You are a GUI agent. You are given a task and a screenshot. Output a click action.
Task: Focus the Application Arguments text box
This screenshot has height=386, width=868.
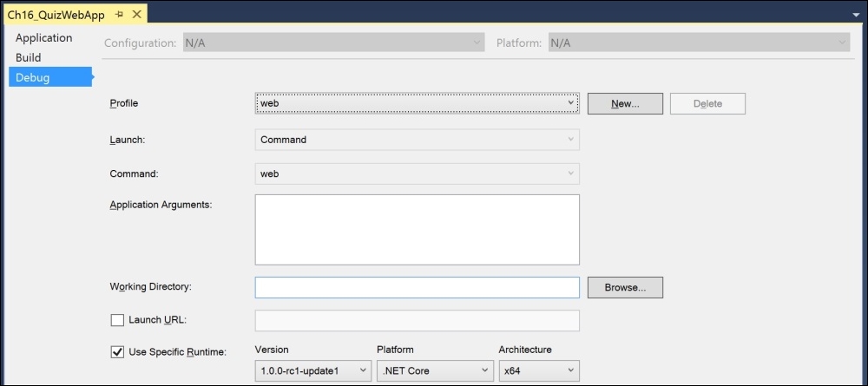417,230
